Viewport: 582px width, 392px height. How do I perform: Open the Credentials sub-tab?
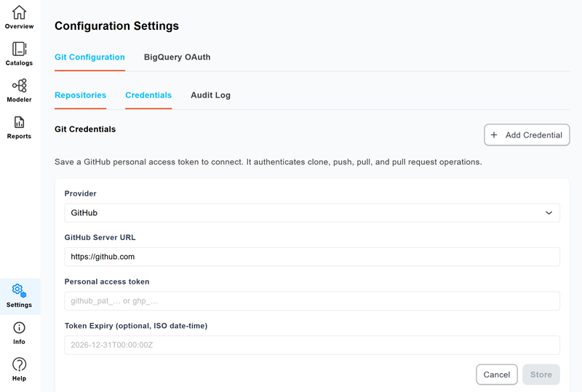pos(148,95)
